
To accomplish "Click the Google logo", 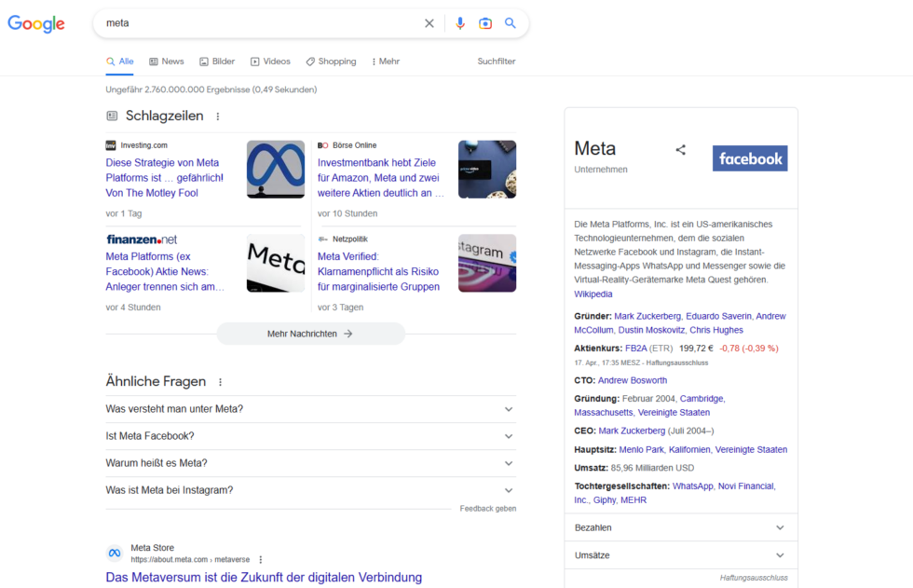I will [36, 23].
